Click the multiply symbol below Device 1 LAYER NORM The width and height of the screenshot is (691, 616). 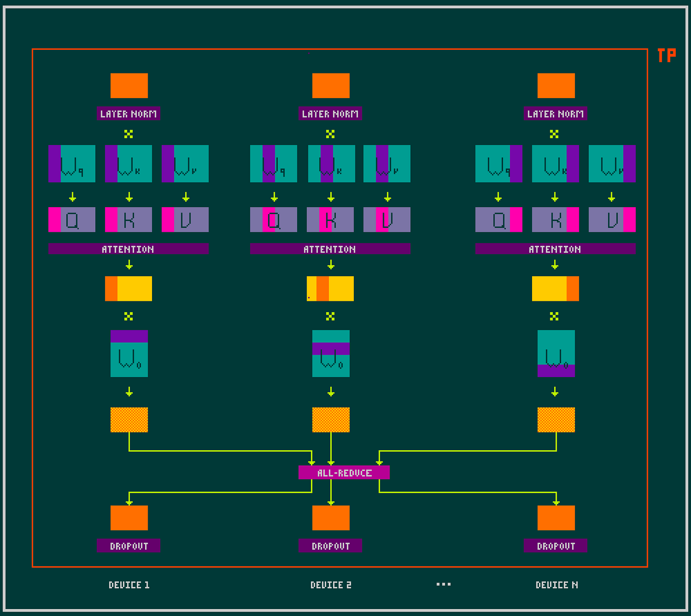point(129,134)
